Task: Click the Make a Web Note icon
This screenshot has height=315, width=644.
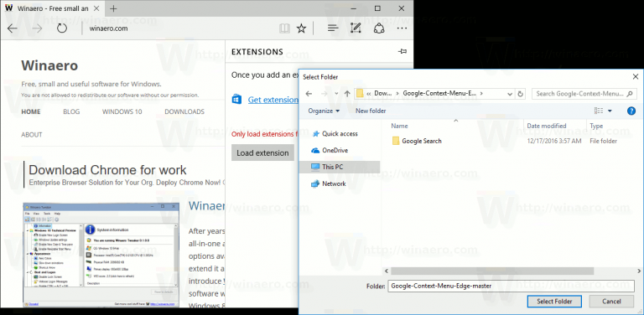Action: (356, 28)
